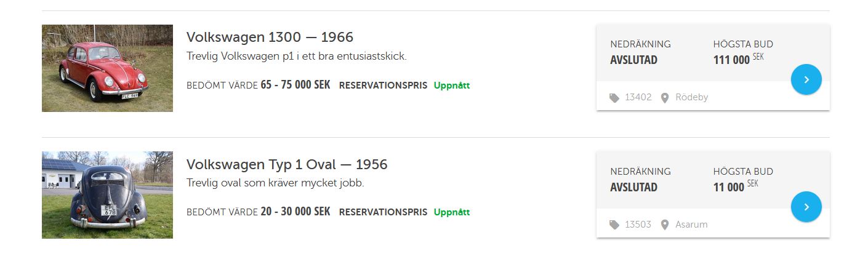Viewport: 868px width, 259px height.
Task: Click the 111 000 SEK highest bid
Action: (735, 59)
